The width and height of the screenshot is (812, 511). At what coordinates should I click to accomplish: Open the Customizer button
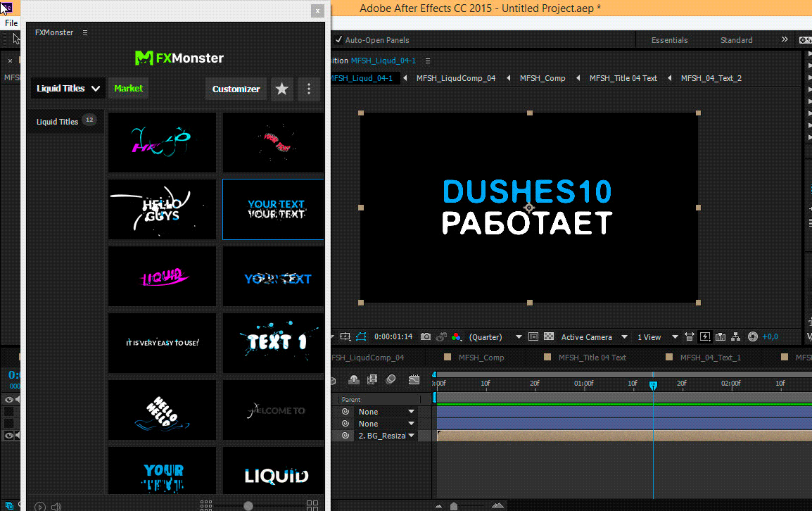(236, 89)
